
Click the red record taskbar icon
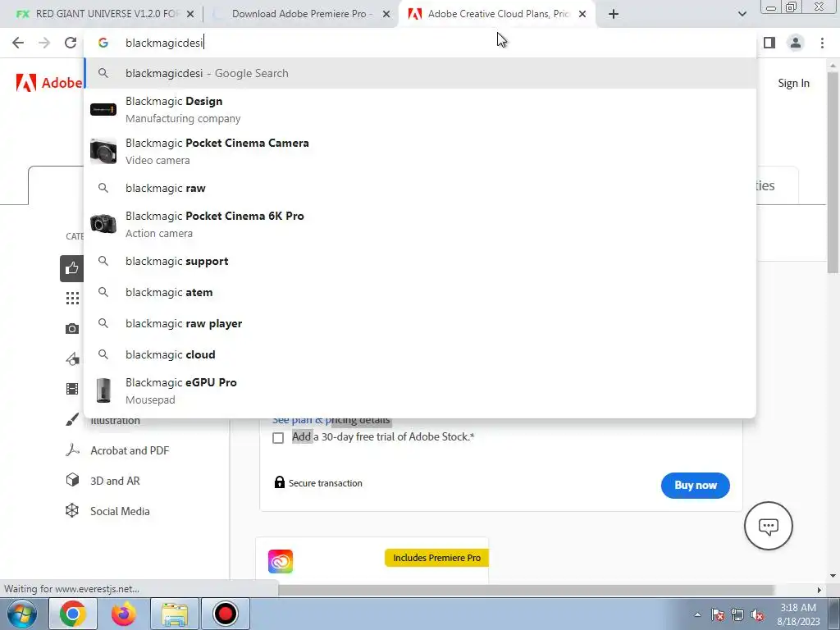[225, 614]
